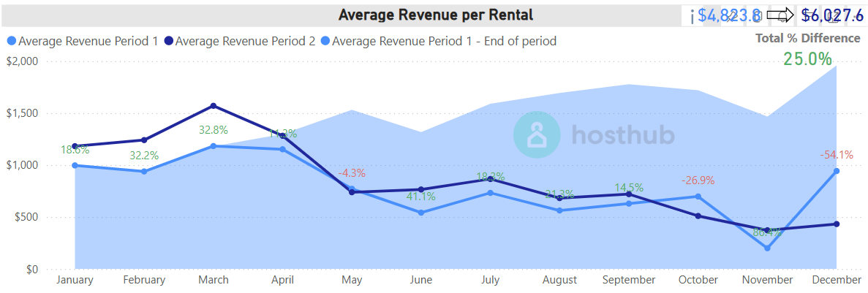The width and height of the screenshot is (868, 293).
Task: Select Period 2 data point at March peak
Action: 214,106
